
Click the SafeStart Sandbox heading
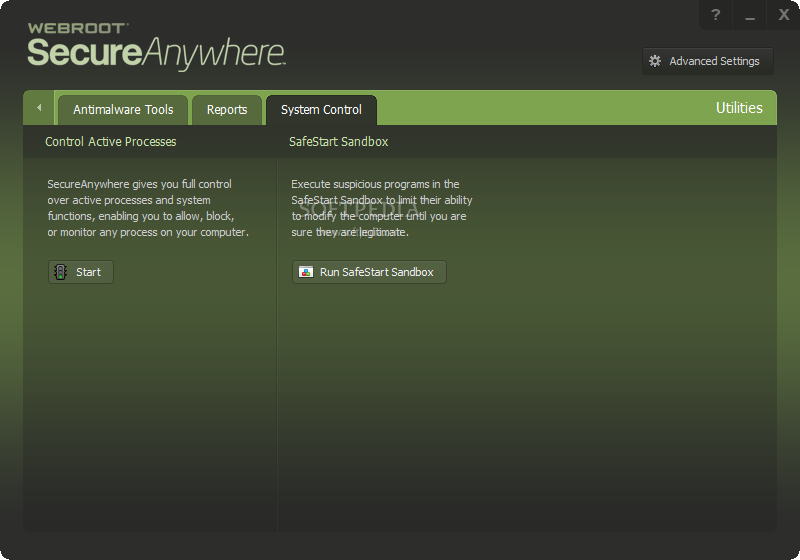339,142
